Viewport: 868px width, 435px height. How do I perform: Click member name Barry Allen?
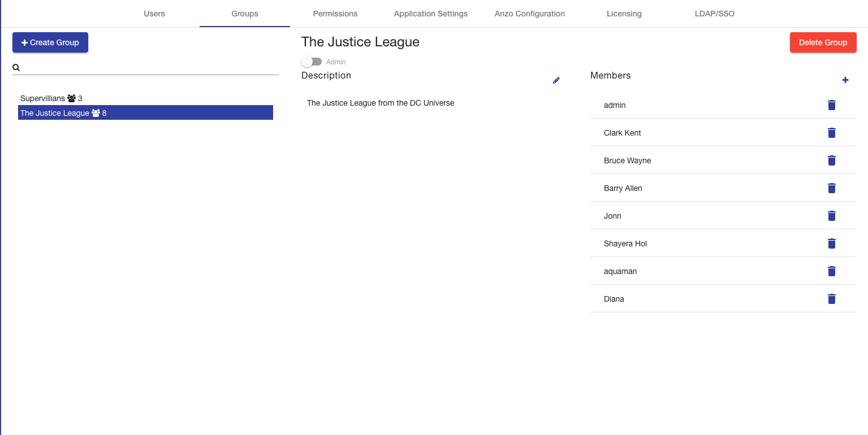623,188
